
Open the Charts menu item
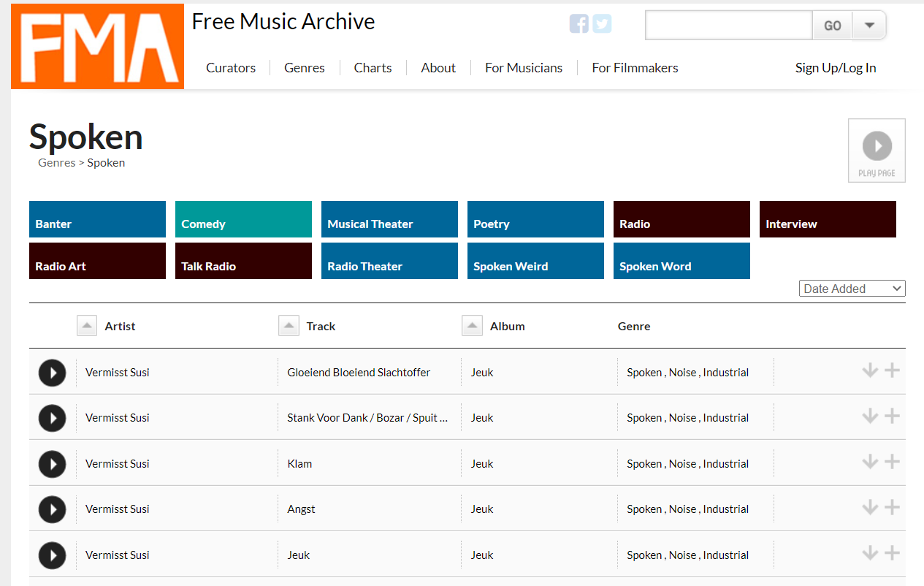coord(373,68)
